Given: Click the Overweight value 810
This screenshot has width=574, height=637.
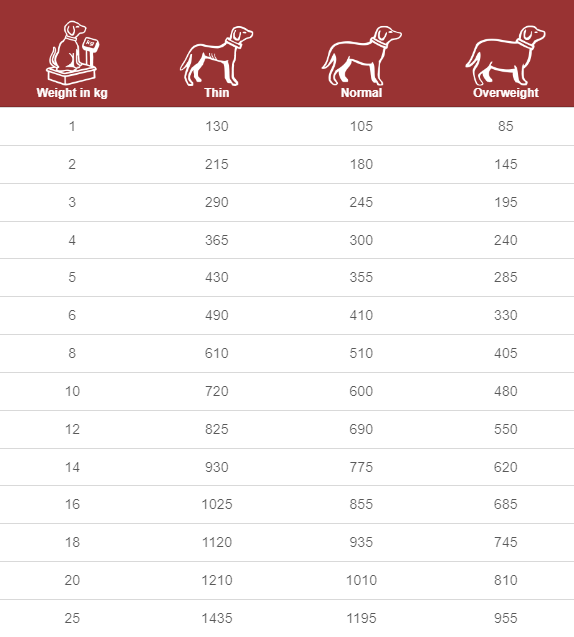Looking at the screenshot, I should pyautogui.click(x=506, y=580).
